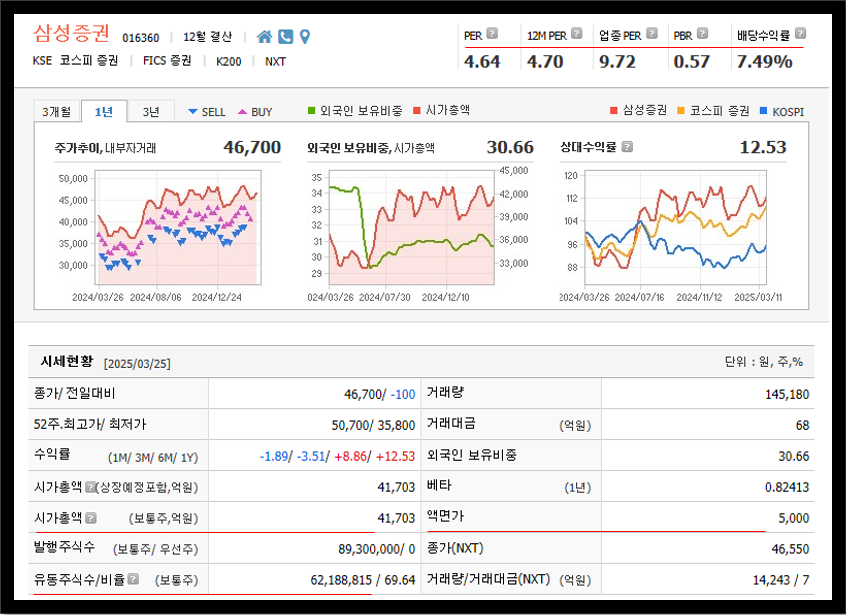846x615 pixels.
Task: Click green 외국인 보유비중 legend swatch
Action: click(x=311, y=111)
